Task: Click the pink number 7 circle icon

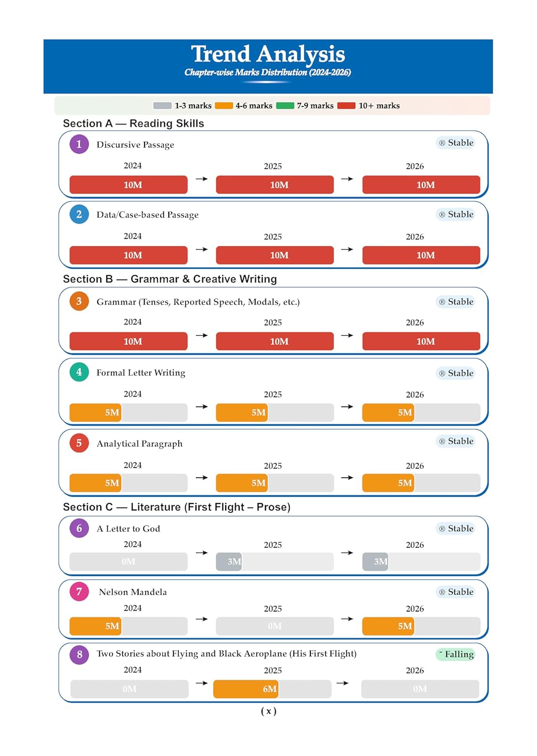Action: (x=79, y=592)
